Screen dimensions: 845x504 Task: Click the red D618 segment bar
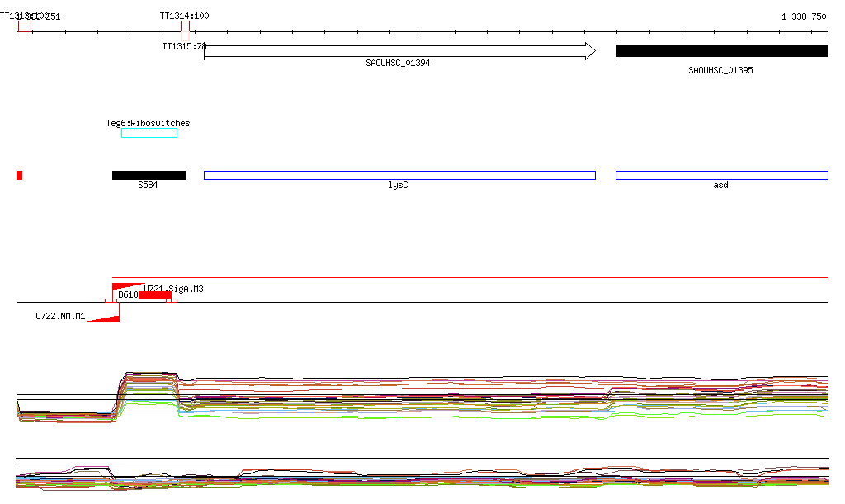point(155,295)
